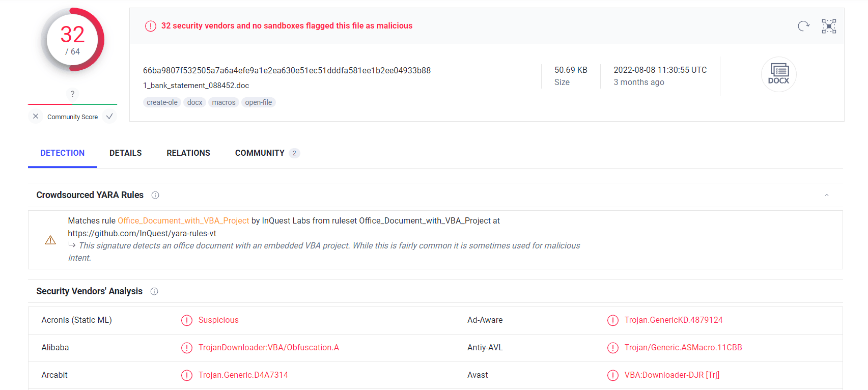Screen dimensions: 868x390
Task: Click info icon beside Security Vendors' Analysis
Action: pyautogui.click(x=154, y=291)
